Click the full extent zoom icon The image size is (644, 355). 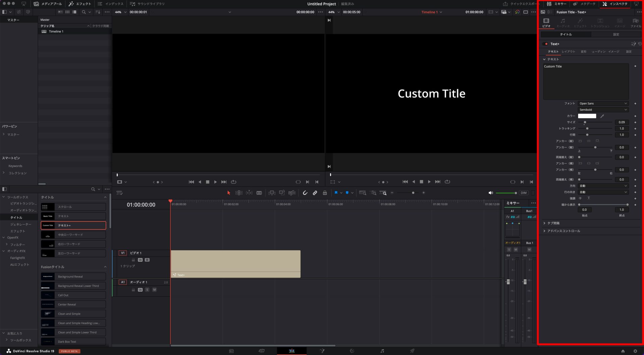tap(363, 193)
